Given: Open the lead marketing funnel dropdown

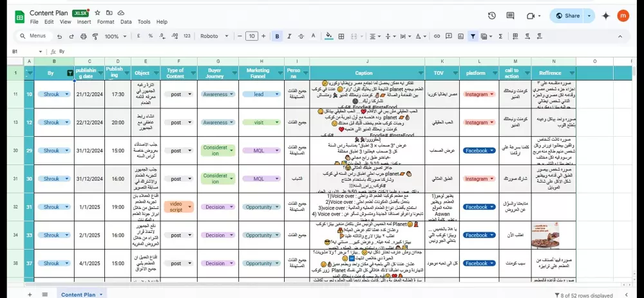Looking at the screenshot, I should click(x=261, y=94).
